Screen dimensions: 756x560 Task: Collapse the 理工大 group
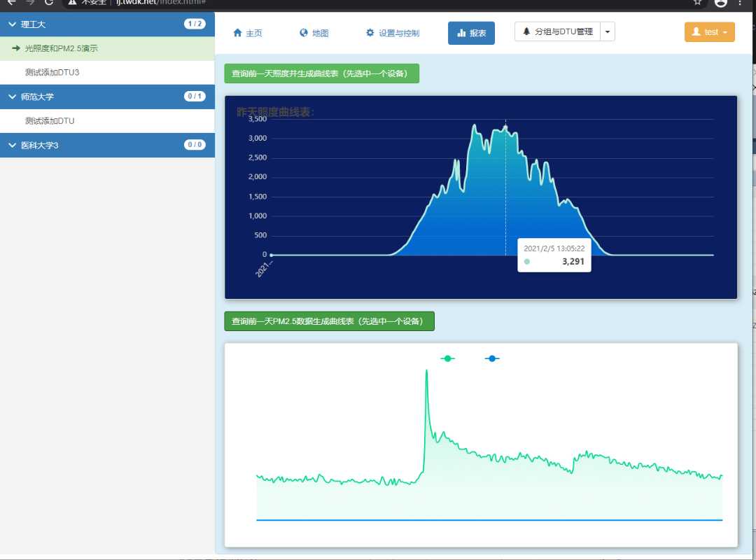click(13, 24)
